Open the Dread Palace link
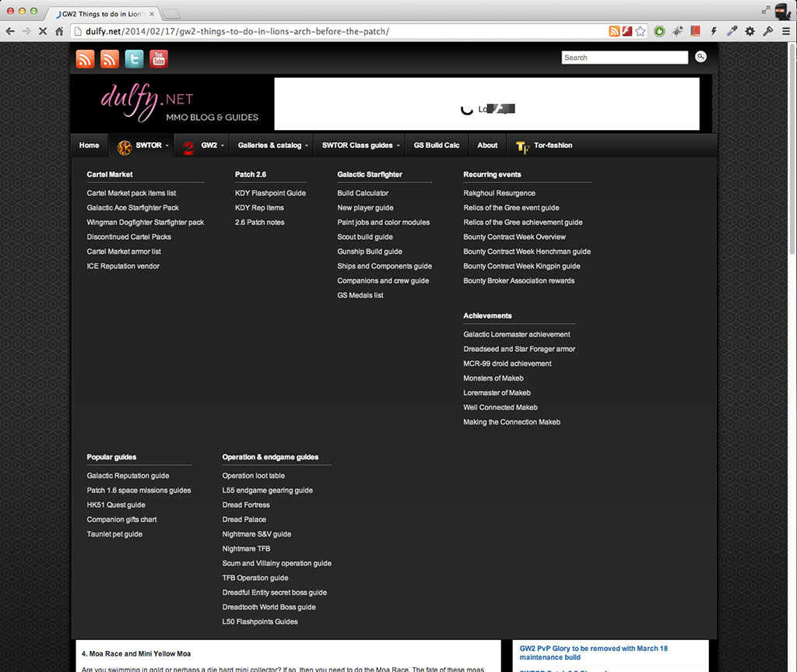 244,519
